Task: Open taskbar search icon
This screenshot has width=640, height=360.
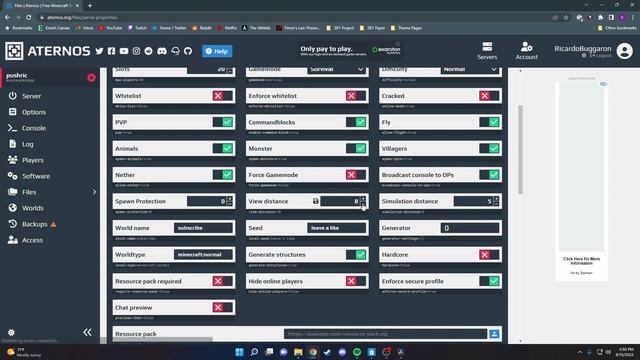Action: tap(254, 352)
